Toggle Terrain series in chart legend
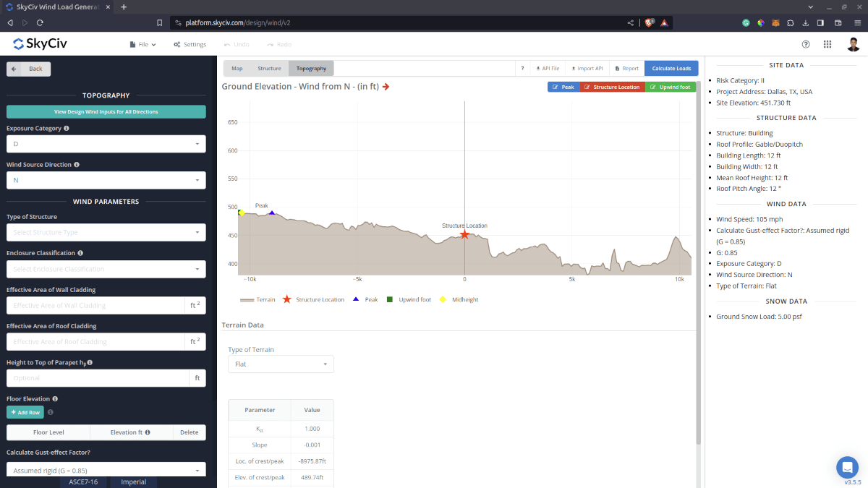The image size is (868, 488). (258, 299)
